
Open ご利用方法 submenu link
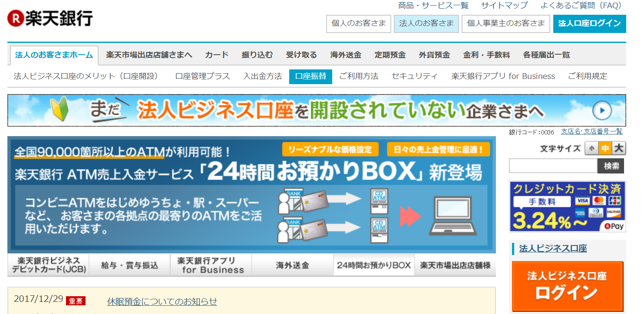point(359,76)
